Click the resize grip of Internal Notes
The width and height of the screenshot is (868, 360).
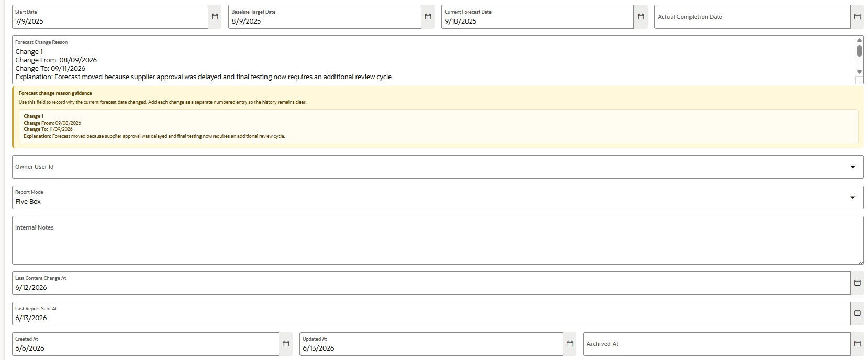coord(860,261)
